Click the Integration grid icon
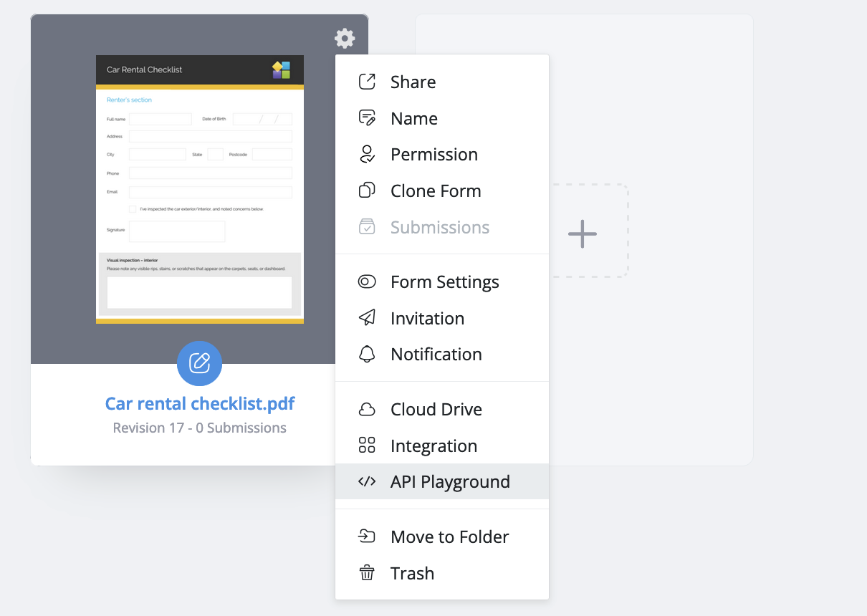The image size is (867, 616). [x=367, y=446]
